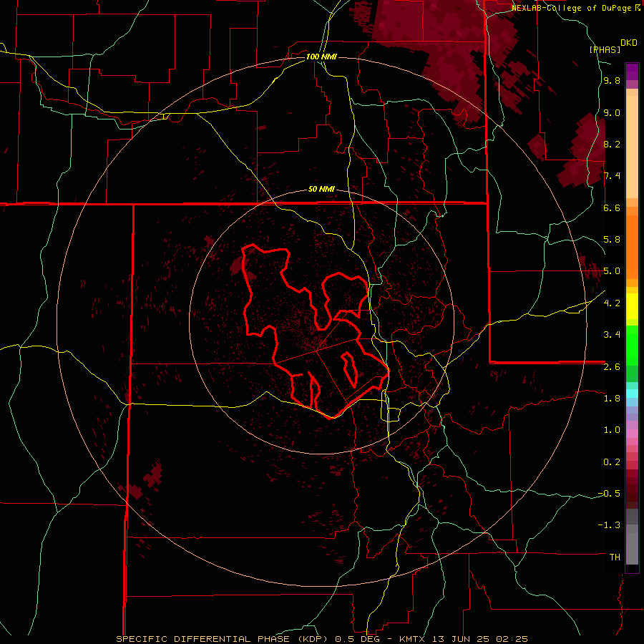This screenshot has height=644, width=644.
Task: Click the 100 NMI range ring label
Action: (321, 57)
